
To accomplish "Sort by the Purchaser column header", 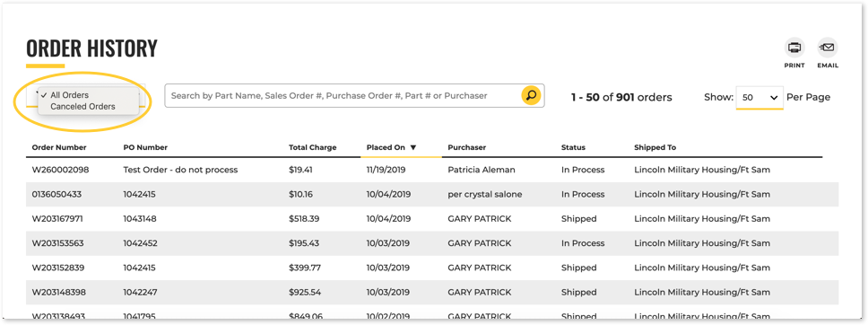I will click(466, 147).
